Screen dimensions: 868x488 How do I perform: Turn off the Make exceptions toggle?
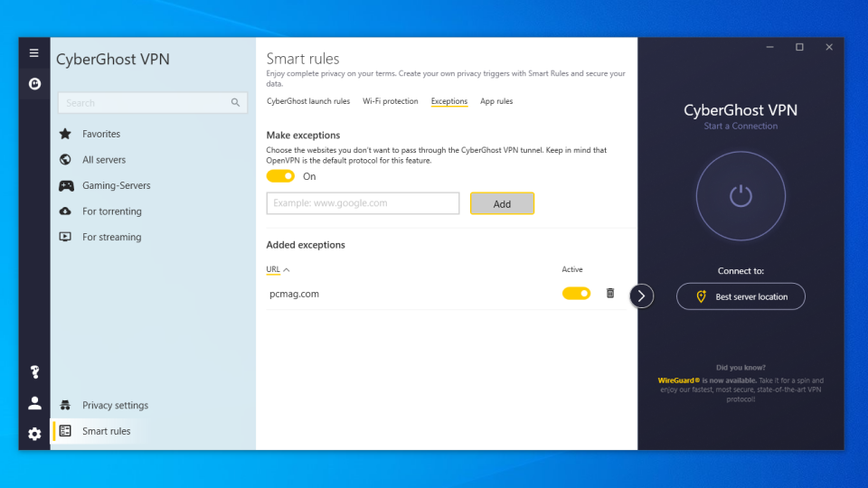[280, 176]
